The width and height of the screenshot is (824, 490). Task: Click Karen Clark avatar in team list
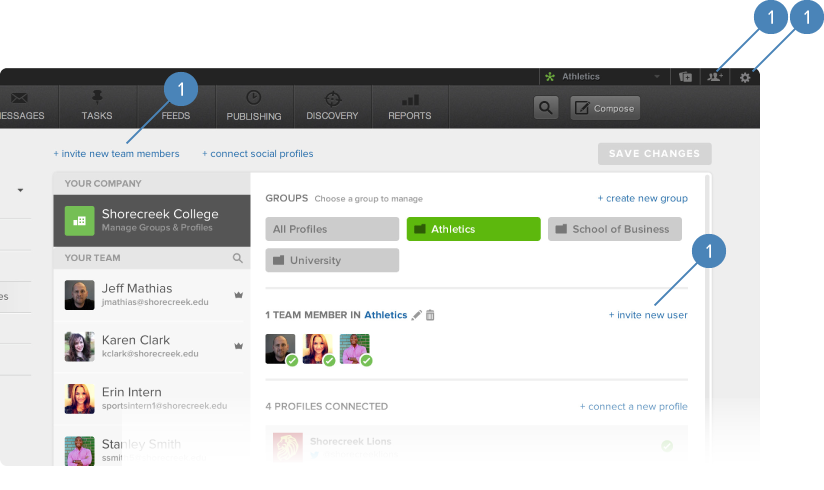tap(79, 346)
